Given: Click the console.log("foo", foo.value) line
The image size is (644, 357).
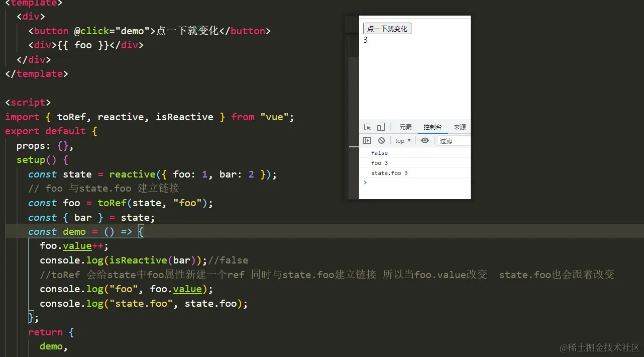Looking at the screenshot, I should tap(127, 289).
